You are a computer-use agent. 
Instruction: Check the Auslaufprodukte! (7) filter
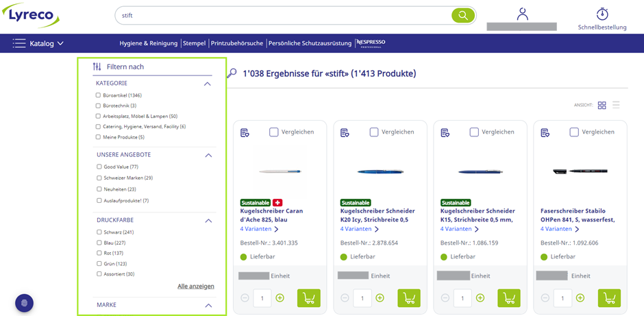(99, 201)
